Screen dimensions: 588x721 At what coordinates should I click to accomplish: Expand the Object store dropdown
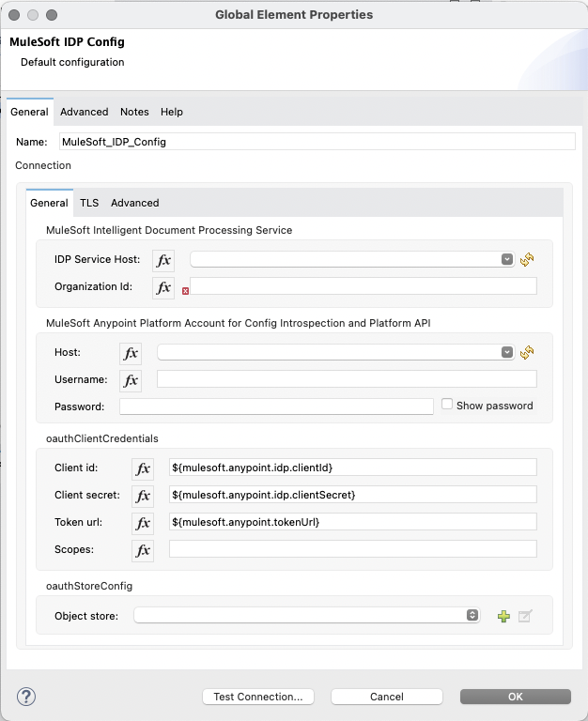[x=472, y=616]
